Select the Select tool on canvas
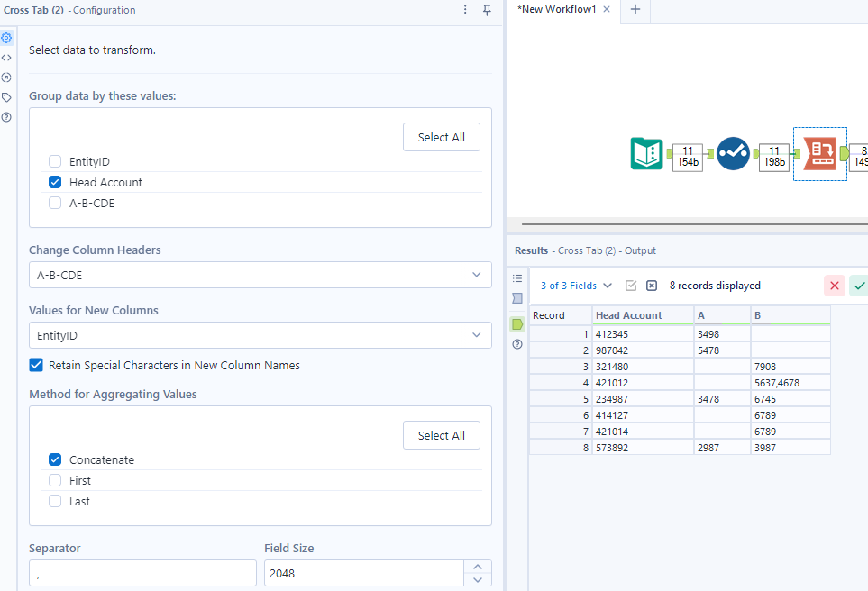868x591 pixels. [x=733, y=153]
